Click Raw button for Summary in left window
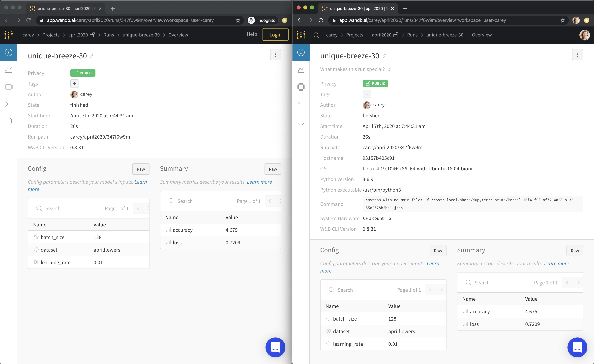The height and width of the screenshot is (364, 594). click(x=273, y=169)
